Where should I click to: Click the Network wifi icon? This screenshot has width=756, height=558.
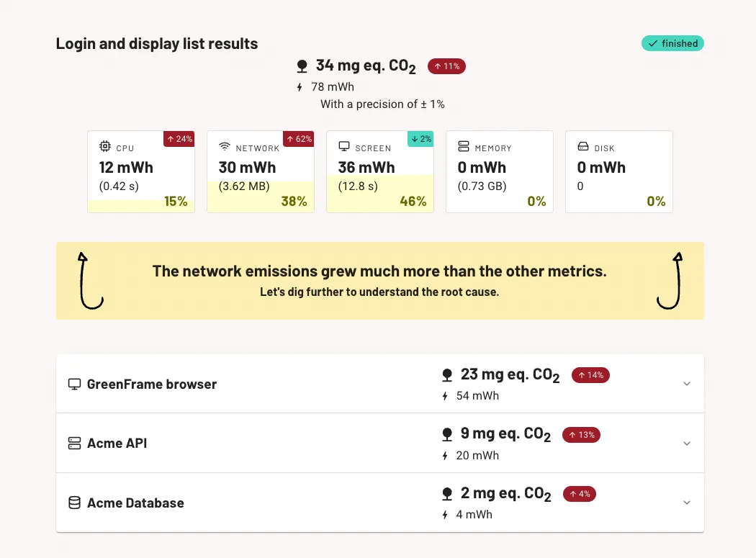[x=225, y=147]
